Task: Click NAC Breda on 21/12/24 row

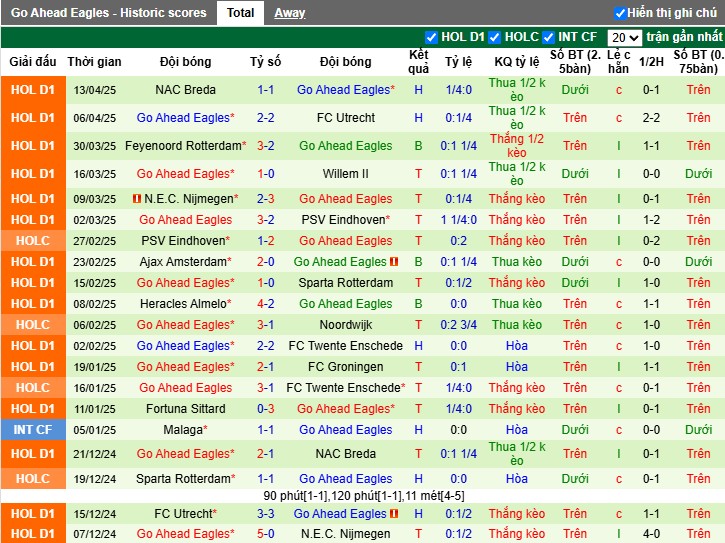Action: pos(345,454)
